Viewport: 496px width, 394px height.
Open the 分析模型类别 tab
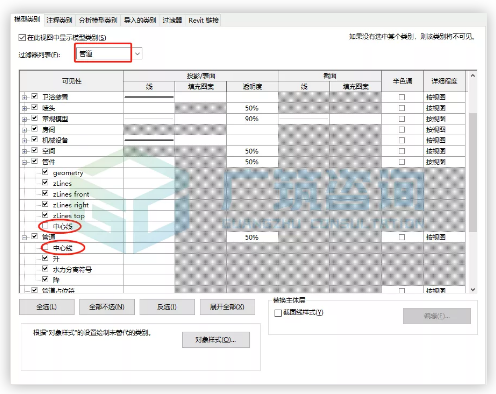(x=98, y=20)
